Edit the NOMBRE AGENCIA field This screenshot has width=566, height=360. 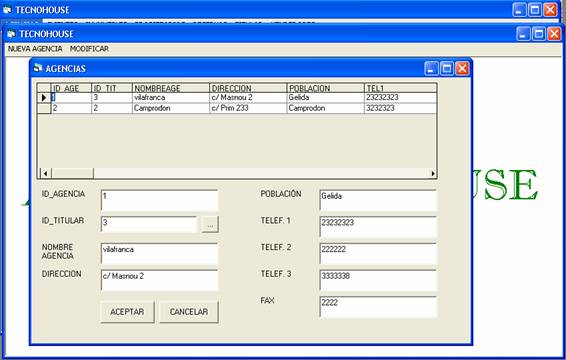coord(160,254)
